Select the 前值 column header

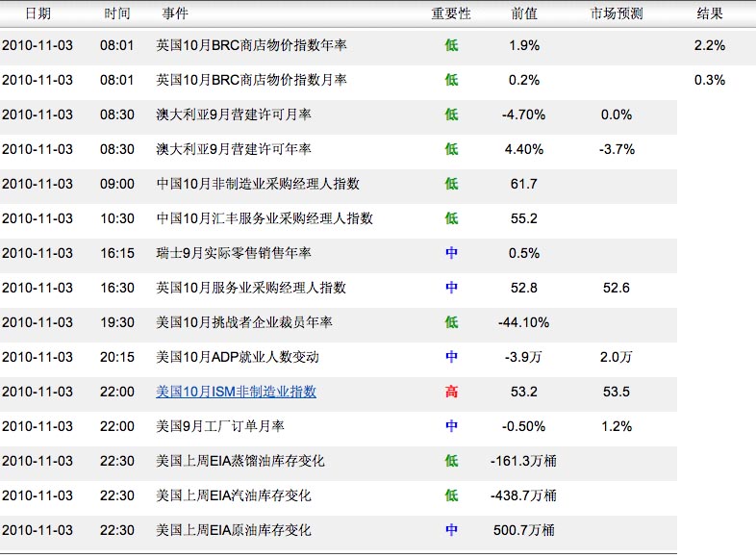[x=525, y=14]
